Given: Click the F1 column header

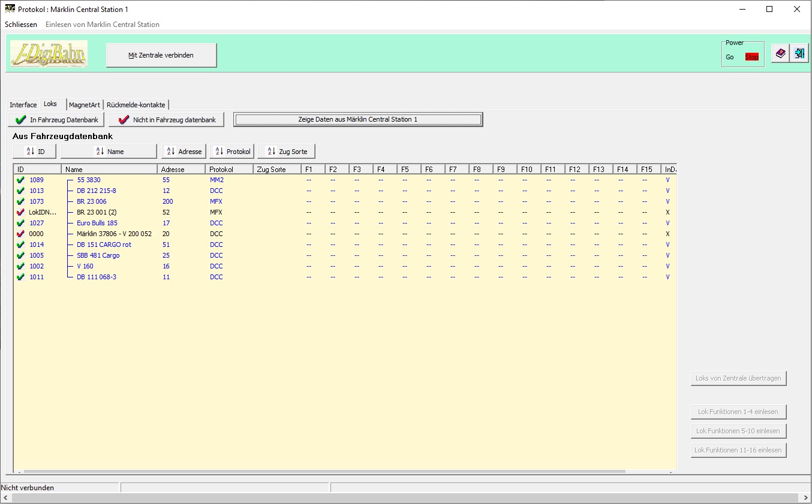Looking at the screenshot, I should (x=313, y=170).
